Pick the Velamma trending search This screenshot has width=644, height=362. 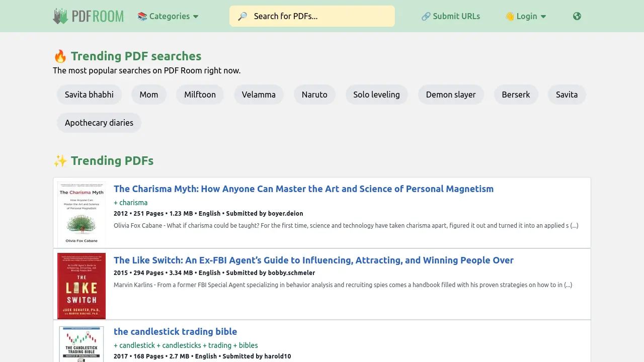click(259, 95)
